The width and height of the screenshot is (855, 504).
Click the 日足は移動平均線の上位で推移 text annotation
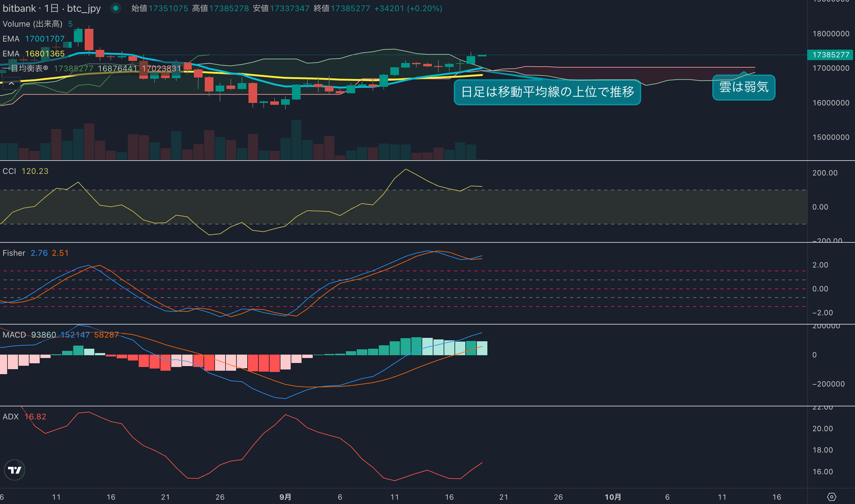547,92
